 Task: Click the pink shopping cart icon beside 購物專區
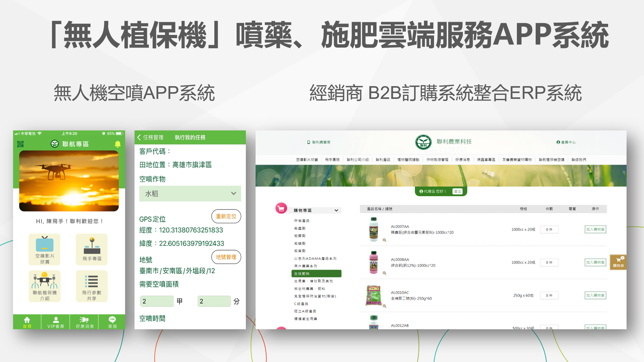tap(281, 208)
